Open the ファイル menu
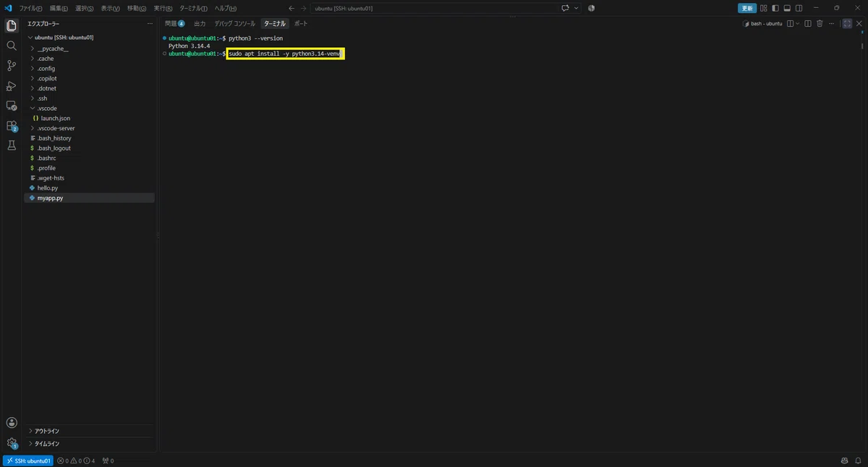This screenshot has width=868, height=467. coord(30,8)
